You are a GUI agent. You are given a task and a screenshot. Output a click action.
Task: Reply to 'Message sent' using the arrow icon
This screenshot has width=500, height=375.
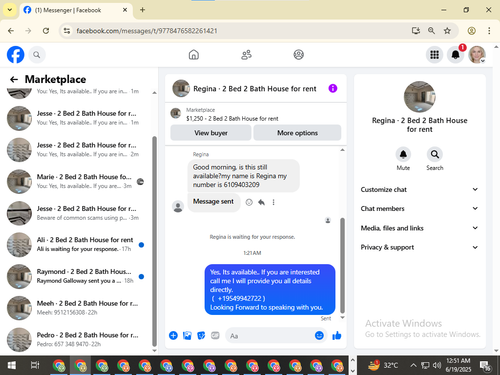click(x=261, y=202)
